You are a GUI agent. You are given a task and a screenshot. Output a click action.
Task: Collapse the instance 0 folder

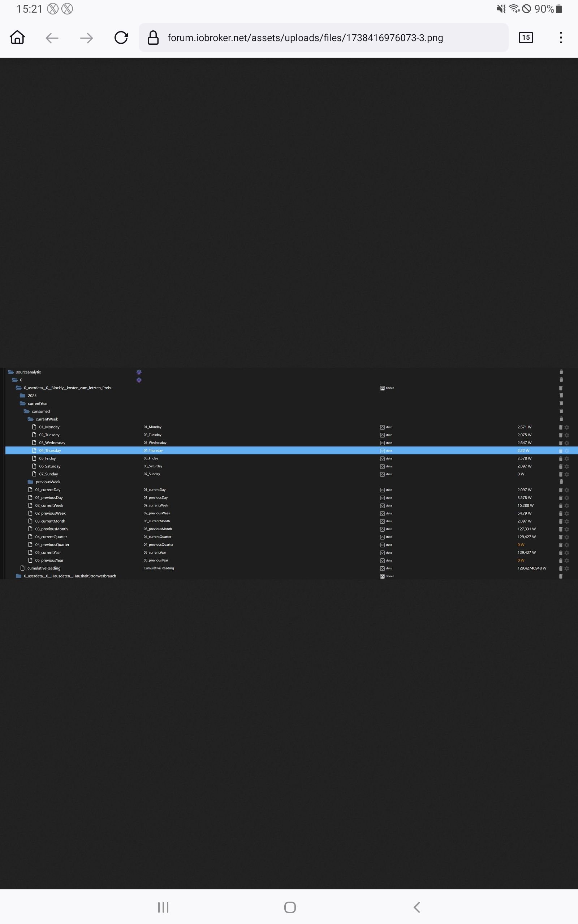pyautogui.click(x=14, y=380)
